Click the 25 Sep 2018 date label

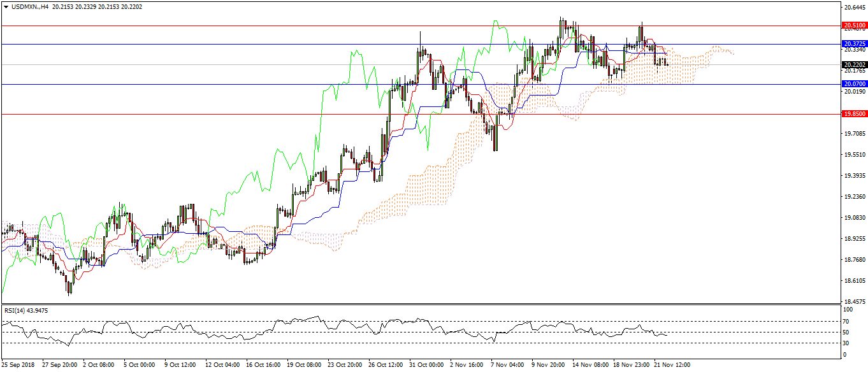pyautogui.click(x=18, y=366)
